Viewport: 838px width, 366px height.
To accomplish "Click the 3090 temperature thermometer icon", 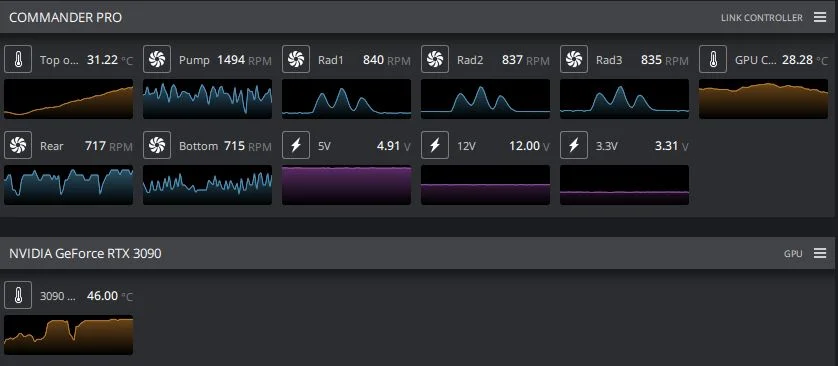I will [x=18, y=295].
